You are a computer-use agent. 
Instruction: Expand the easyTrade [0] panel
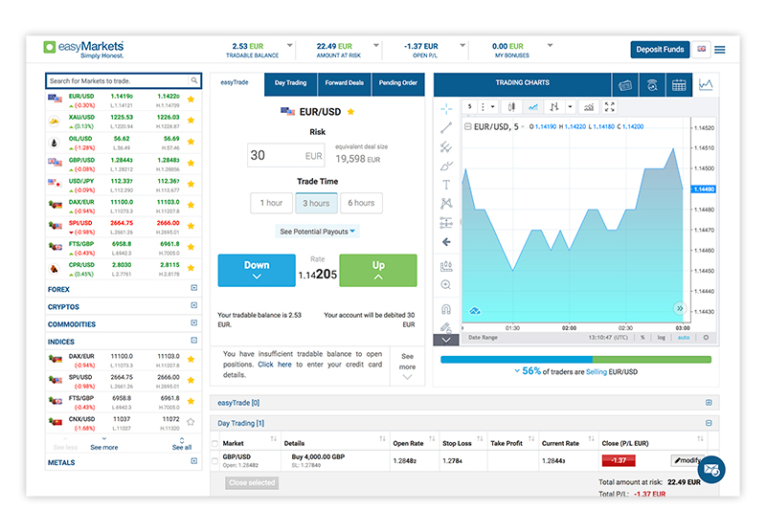pyautogui.click(x=709, y=403)
